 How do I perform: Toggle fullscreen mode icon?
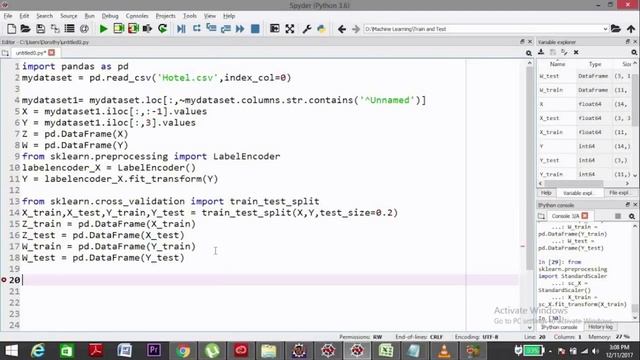pos(290,29)
